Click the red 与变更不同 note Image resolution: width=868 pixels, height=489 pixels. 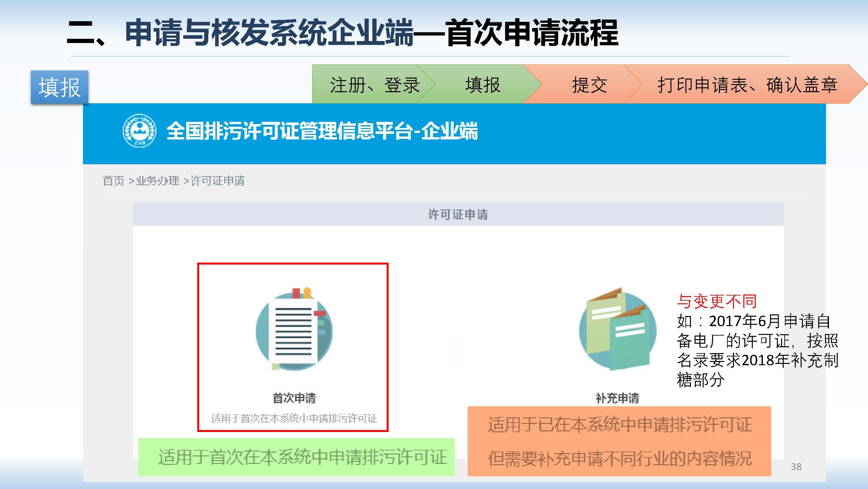717,301
